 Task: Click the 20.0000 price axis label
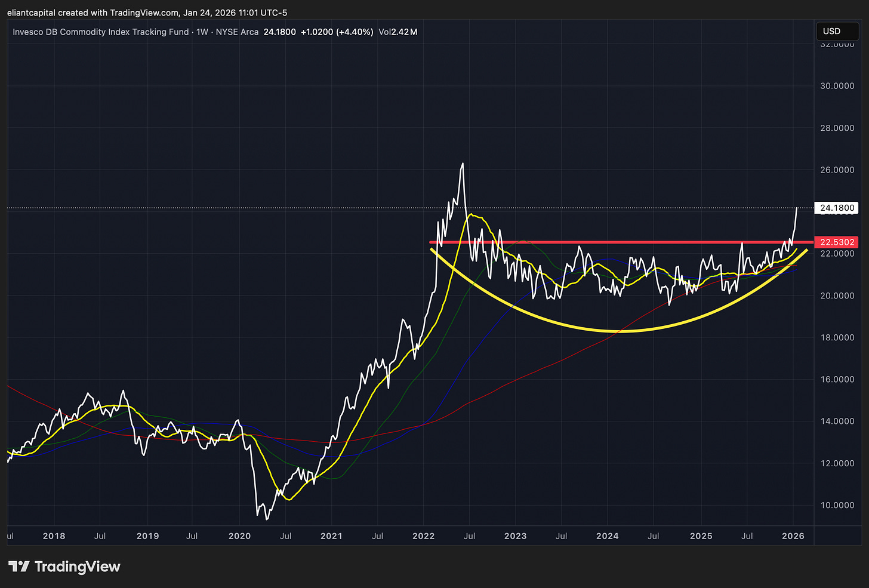[837, 295]
